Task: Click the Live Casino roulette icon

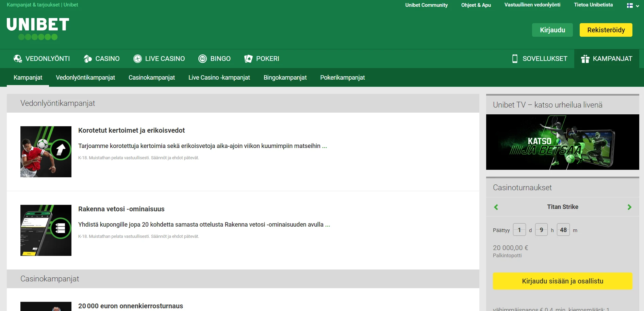Action: point(137,59)
